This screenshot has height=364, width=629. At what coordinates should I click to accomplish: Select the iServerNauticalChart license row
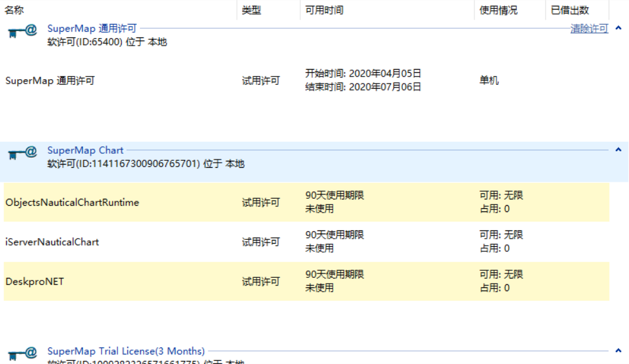(52, 242)
